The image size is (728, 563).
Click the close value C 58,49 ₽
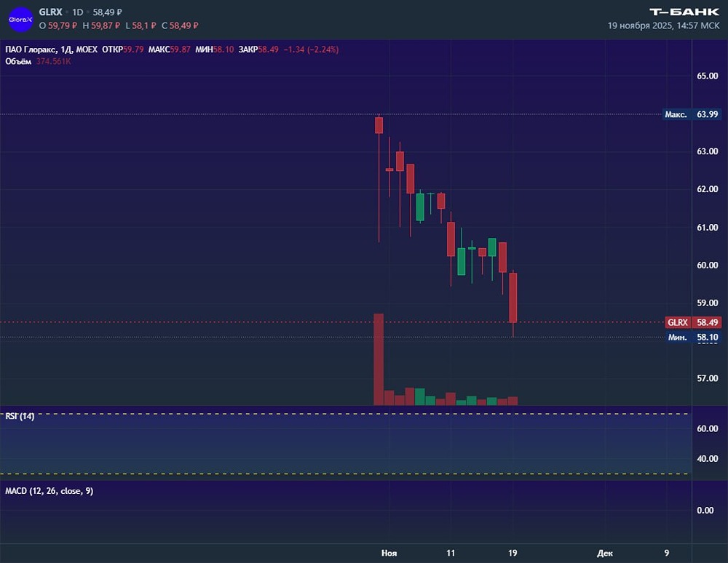180,26
